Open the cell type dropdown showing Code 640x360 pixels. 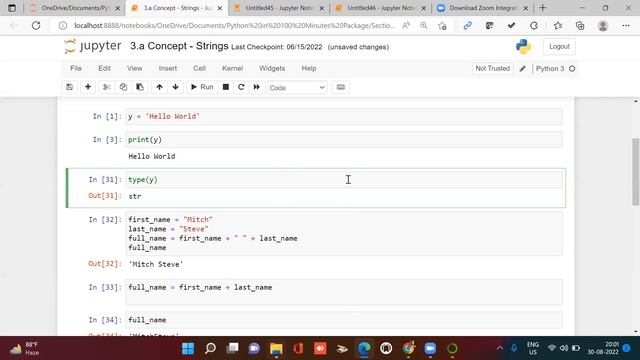(x=297, y=88)
